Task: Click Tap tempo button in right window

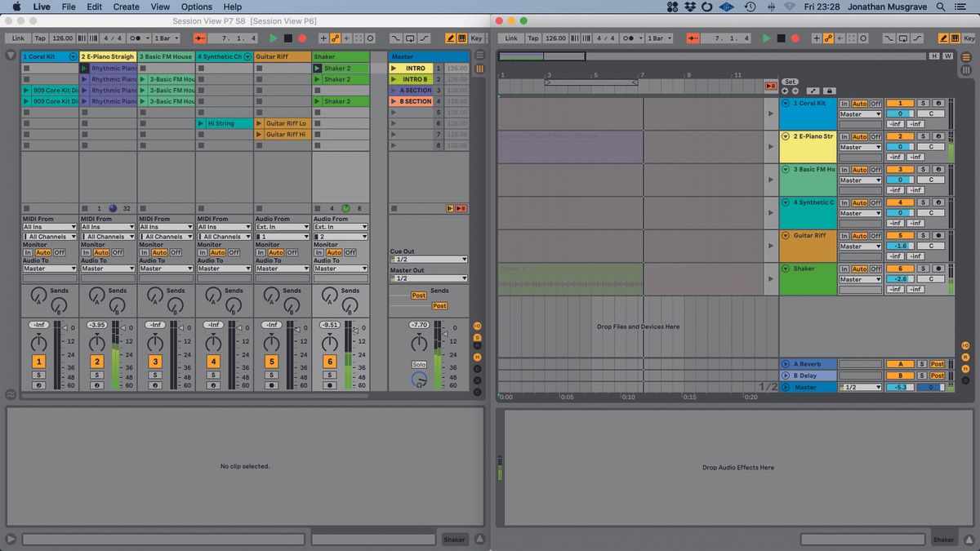Action: (533, 38)
